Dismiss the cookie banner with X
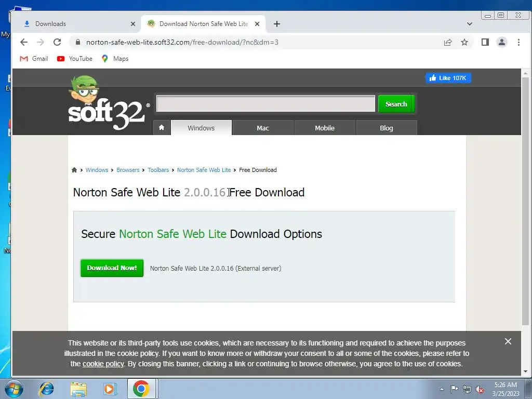Image resolution: width=532 pixels, height=399 pixels. 508,341
